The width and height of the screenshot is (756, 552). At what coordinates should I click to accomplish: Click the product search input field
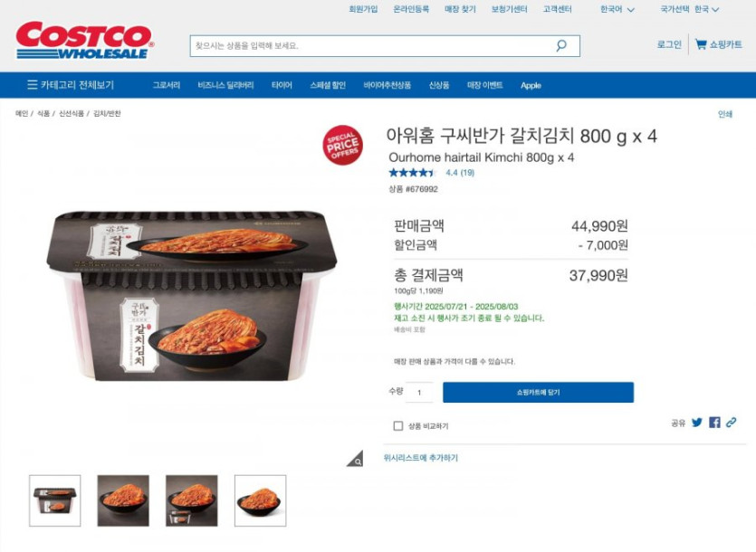point(371,46)
